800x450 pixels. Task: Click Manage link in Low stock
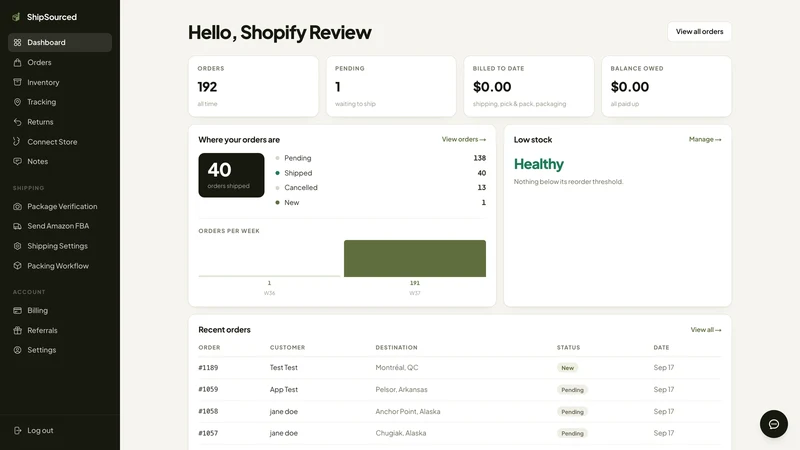point(705,139)
